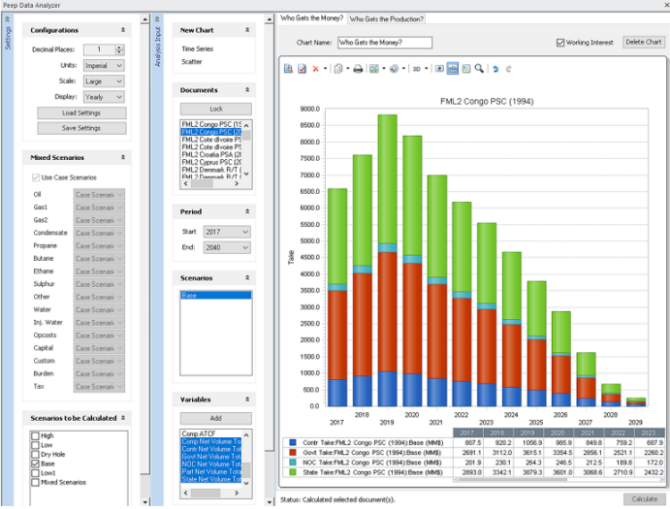Click the blue undo arrow icon
This screenshot has height=509, width=670.
495,69
